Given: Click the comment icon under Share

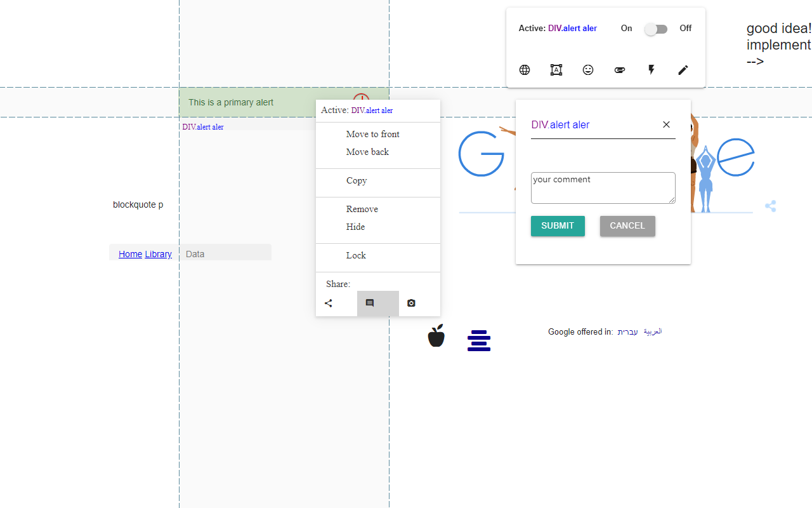Looking at the screenshot, I should coord(370,304).
